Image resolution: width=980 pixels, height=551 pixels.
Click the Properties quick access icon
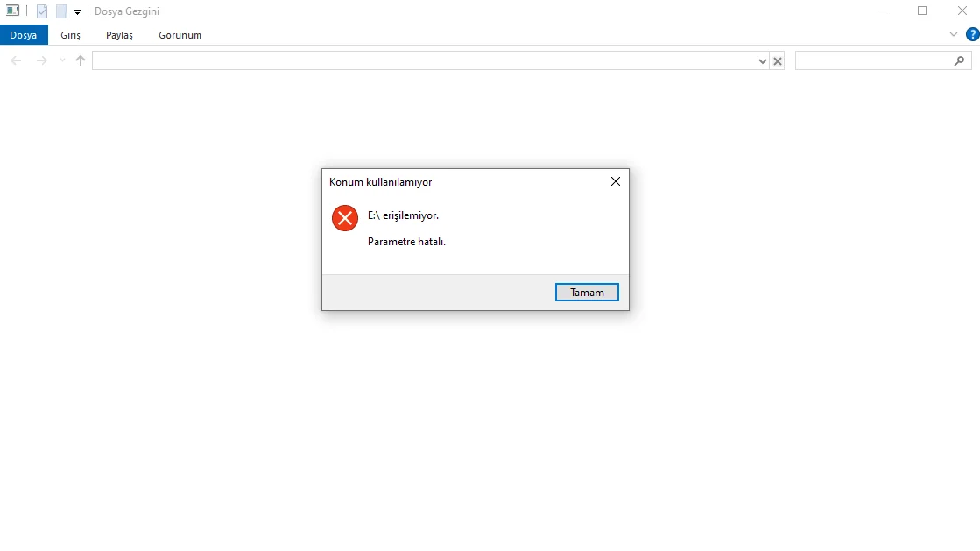[42, 11]
